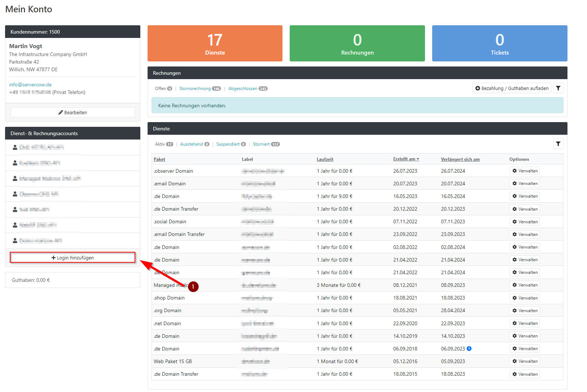The image size is (587, 392).
Task: Click the Martin Vogt name
Action: click(26, 46)
